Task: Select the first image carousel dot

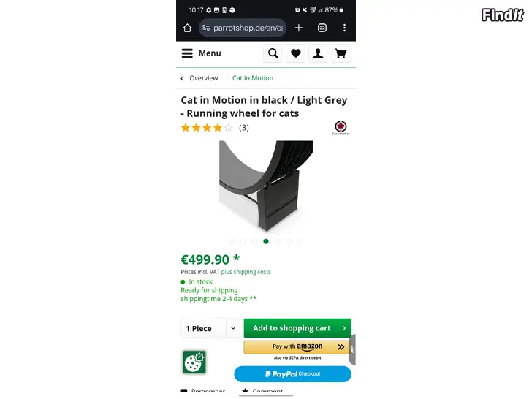Action: pyautogui.click(x=232, y=241)
